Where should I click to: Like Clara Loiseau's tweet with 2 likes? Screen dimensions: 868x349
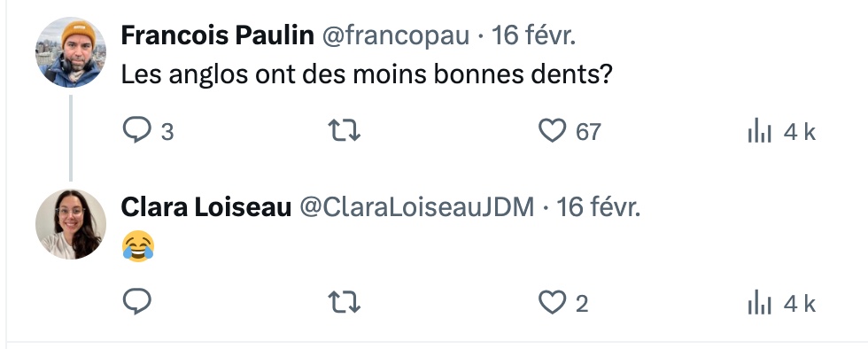pyautogui.click(x=552, y=303)
